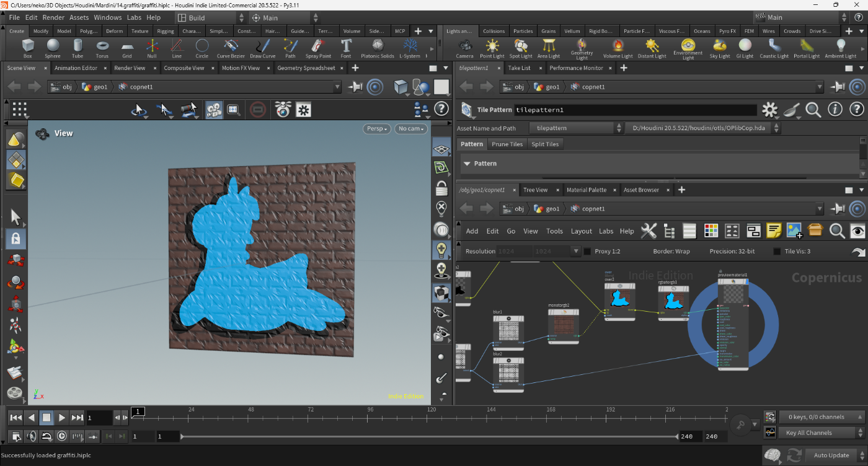Toggle the viewport reference plane grid icon
868x466 pixels.
click(441, 149)
